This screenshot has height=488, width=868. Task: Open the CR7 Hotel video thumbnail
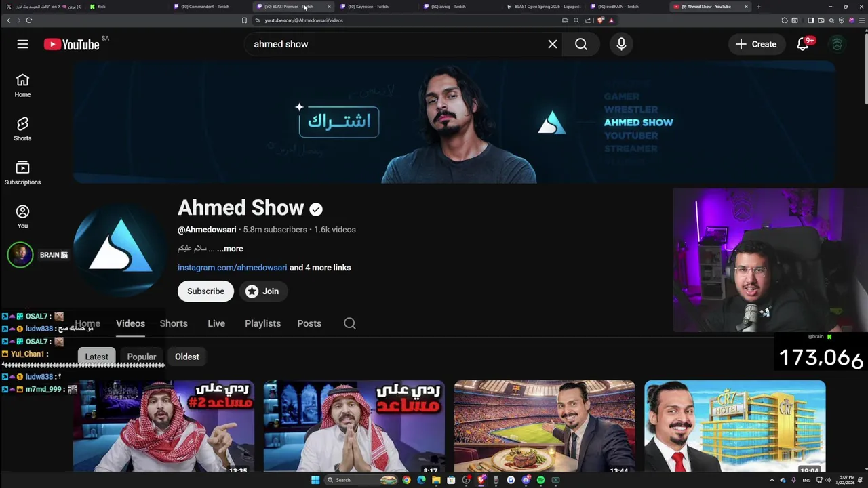[x=735, y=426]
